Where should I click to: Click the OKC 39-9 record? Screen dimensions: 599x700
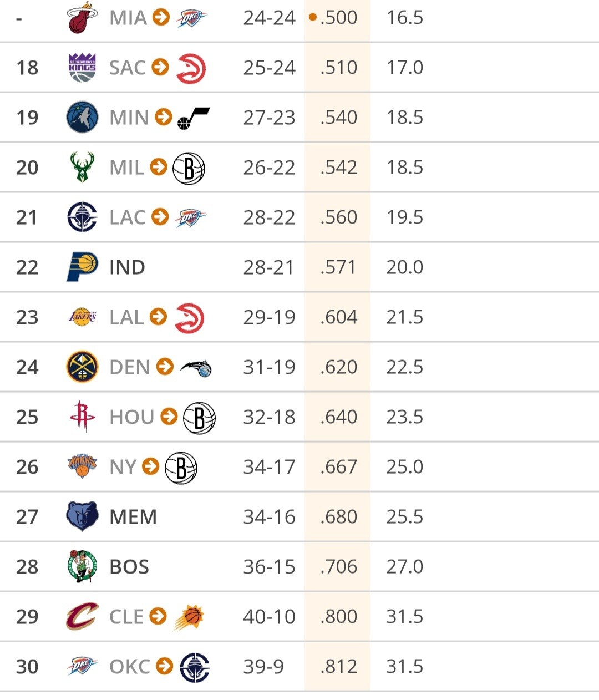263,667
